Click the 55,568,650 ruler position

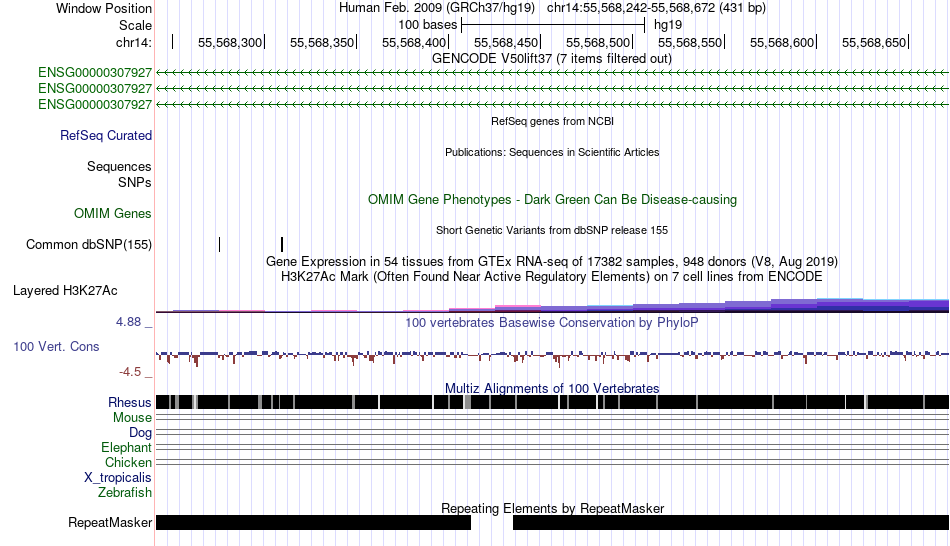[x=874, y=42]
